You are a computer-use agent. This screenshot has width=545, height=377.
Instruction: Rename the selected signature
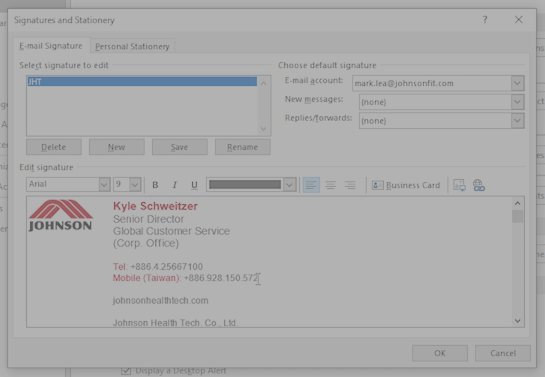click(243, 147)
